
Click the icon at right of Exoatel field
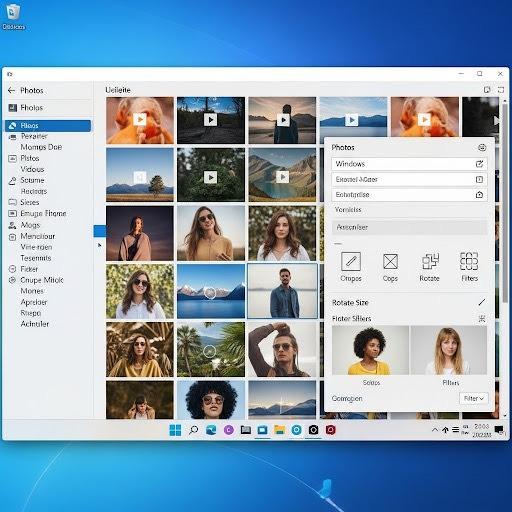point(479,179)
